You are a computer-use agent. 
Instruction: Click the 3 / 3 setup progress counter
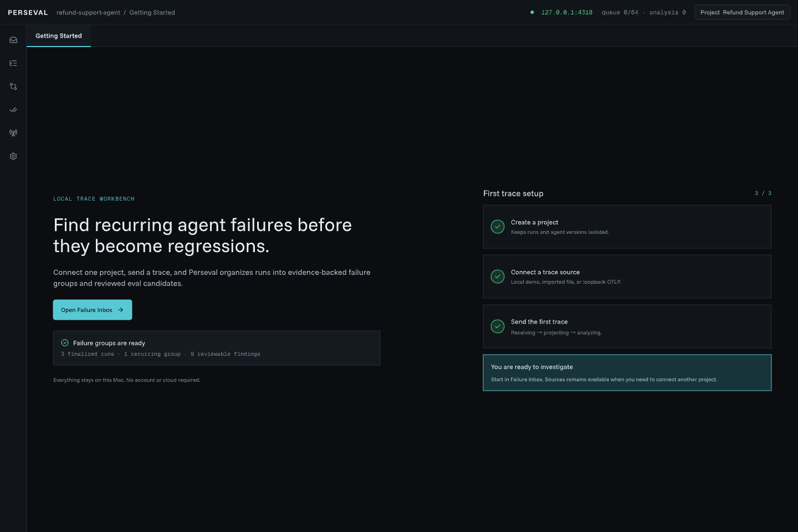coord(763,193)
